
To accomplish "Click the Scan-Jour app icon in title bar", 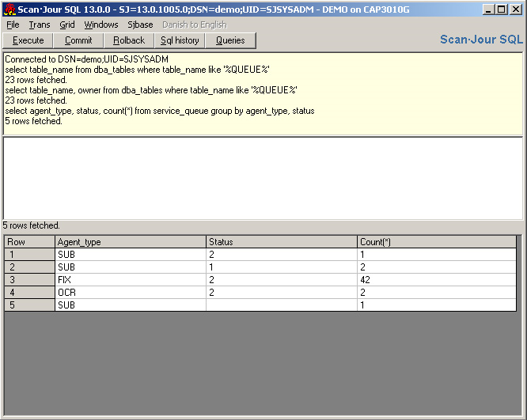I will click(x=9, y=9).
